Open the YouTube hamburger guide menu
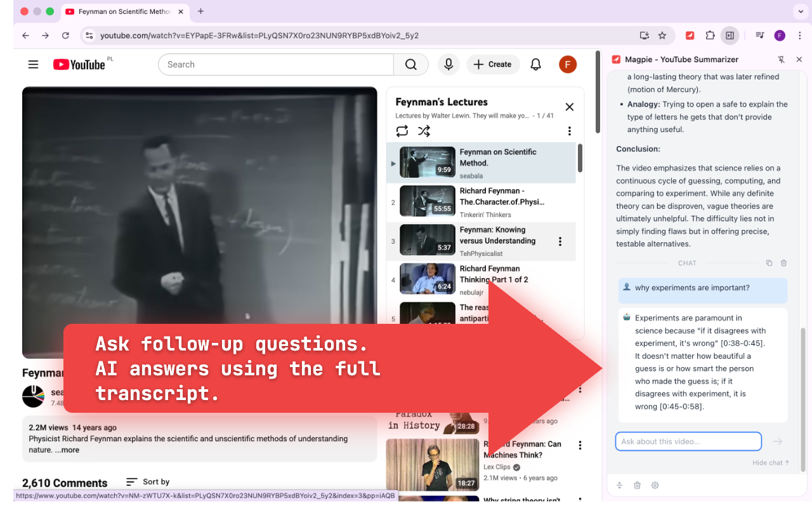 click(33, 64)
